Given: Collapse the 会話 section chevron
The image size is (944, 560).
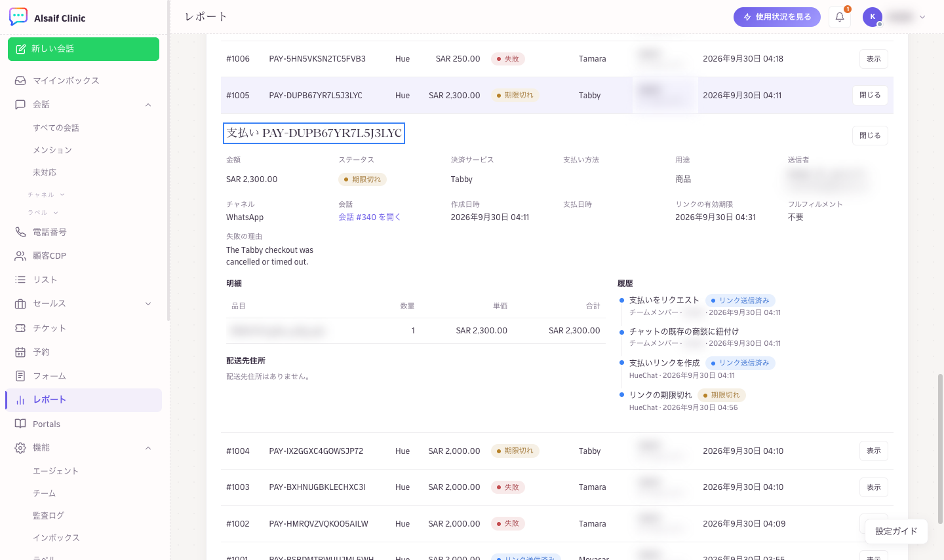Looking at the screenshot, I should pos(148,105).
